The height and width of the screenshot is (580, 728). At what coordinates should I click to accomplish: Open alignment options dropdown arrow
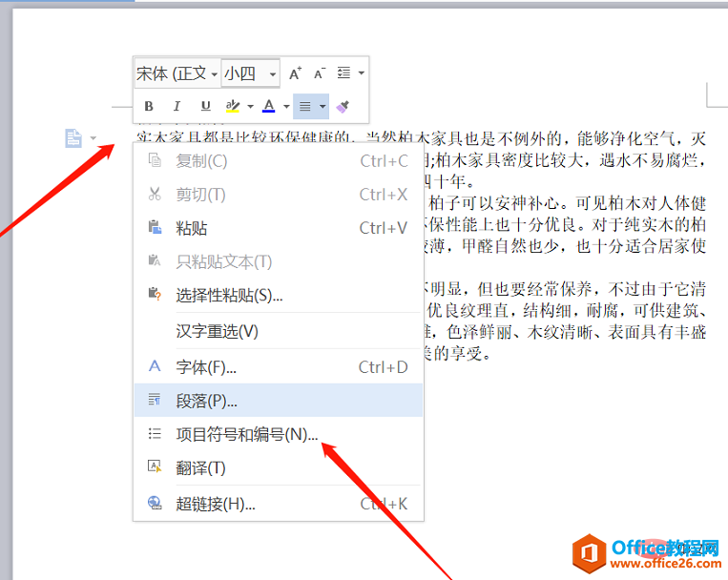[322, 106]
